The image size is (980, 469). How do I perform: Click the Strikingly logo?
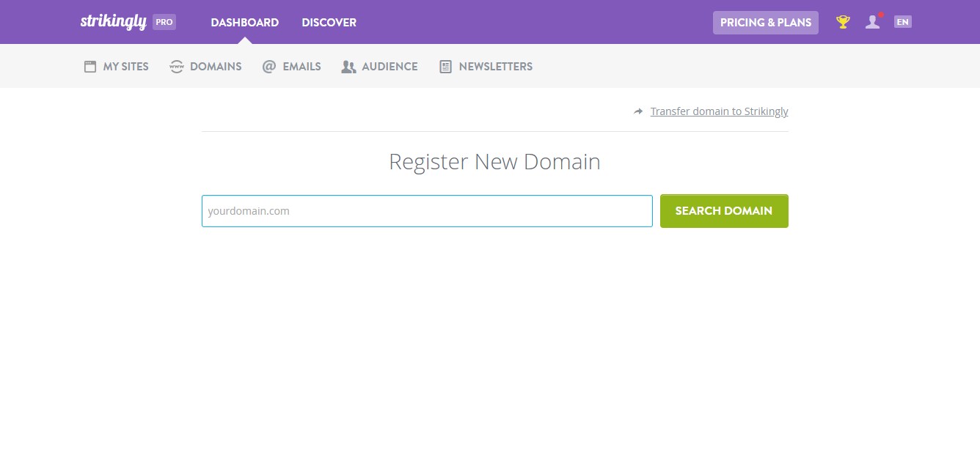pyautogui.click(x=114, y=21)
